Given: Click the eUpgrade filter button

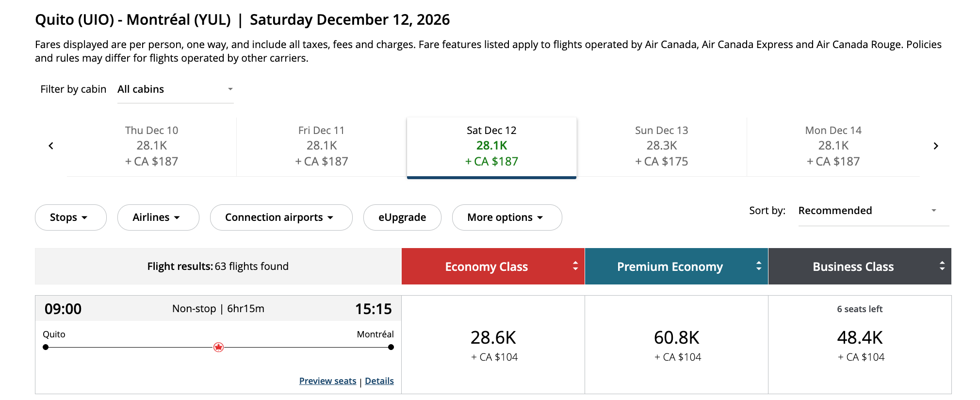Looking at the screenshot, I should (402, 217).
